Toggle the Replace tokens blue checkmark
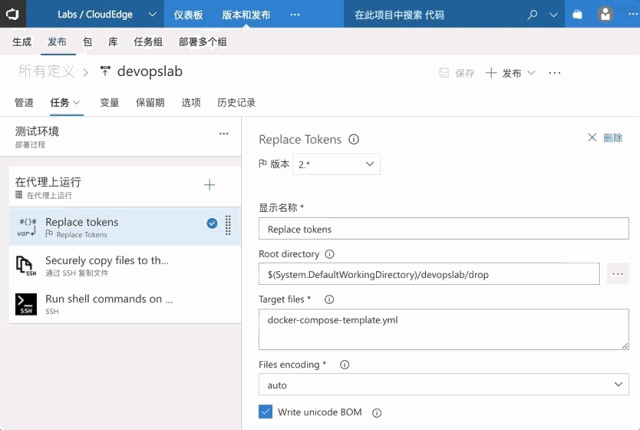 [212, 223]
